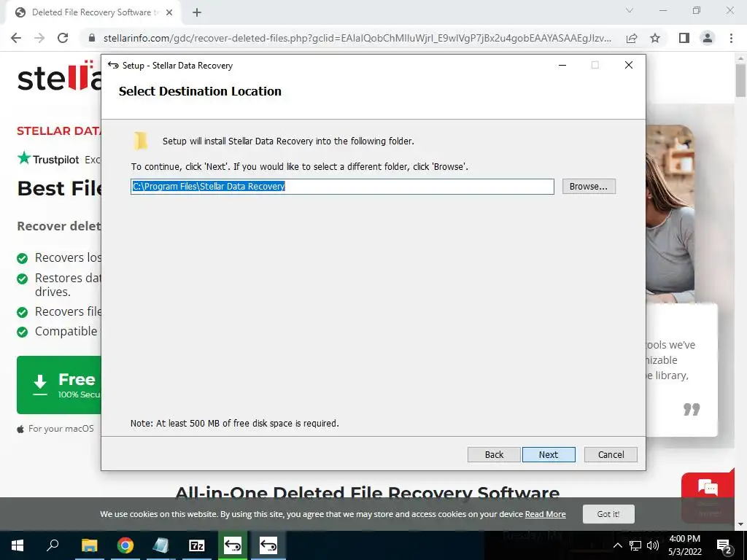Click the green Free download button
The height and width of the screenshot is (560, 747).
pyautogui.click(x=59, y=385)
